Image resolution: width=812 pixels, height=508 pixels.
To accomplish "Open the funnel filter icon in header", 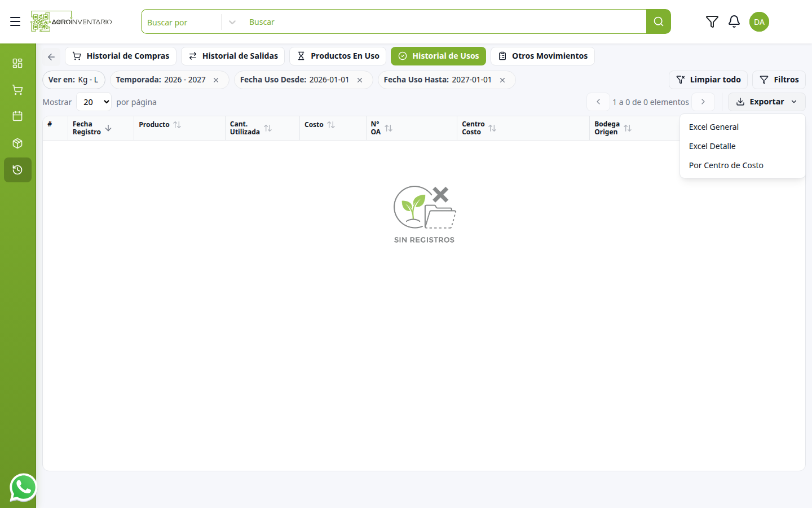I will (x=712, y=21).
